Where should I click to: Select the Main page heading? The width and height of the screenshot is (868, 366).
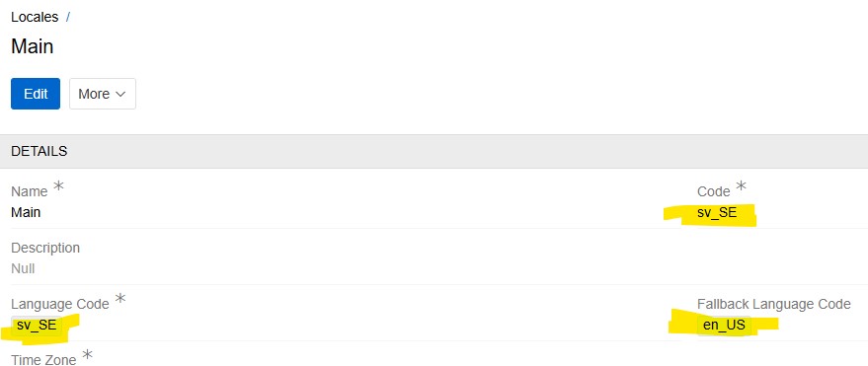33,46
